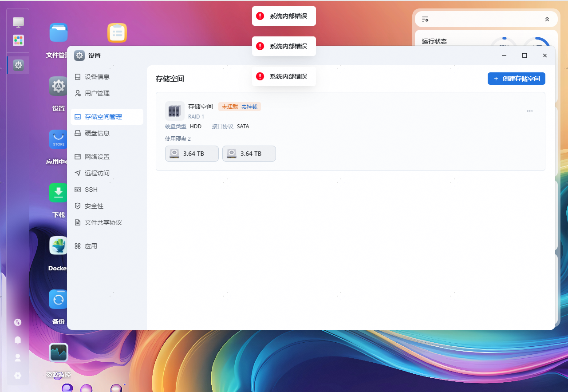Click the widget panel settings list icon

[425, 19]
